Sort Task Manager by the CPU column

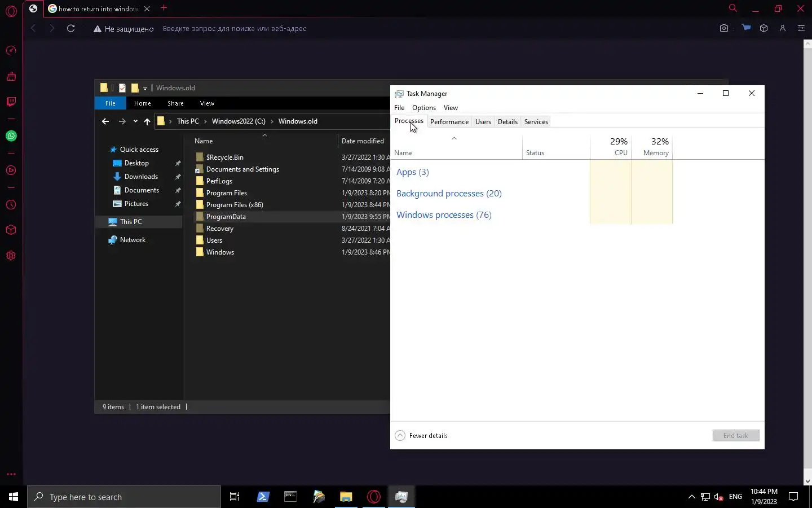[x=611, y=147]
